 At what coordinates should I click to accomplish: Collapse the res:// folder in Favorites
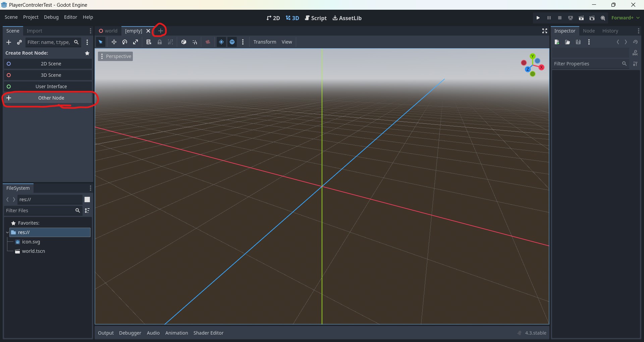coord(7,232)
